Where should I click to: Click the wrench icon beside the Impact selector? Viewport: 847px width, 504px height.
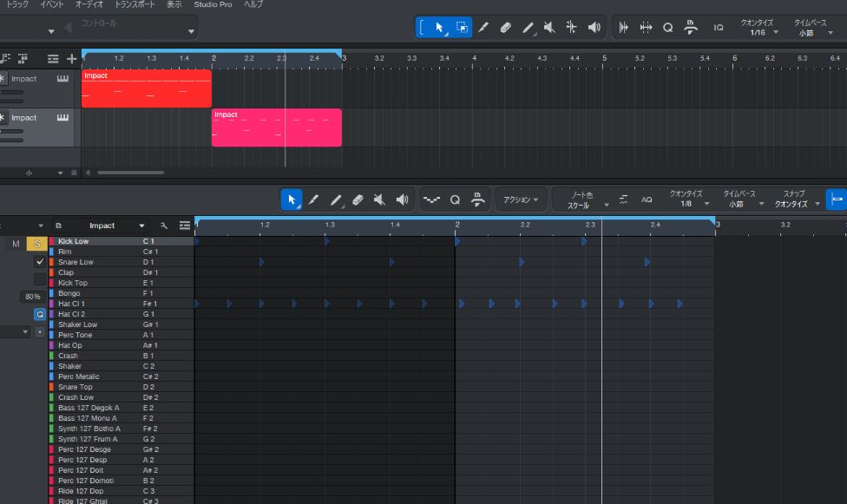pos(164,226)
